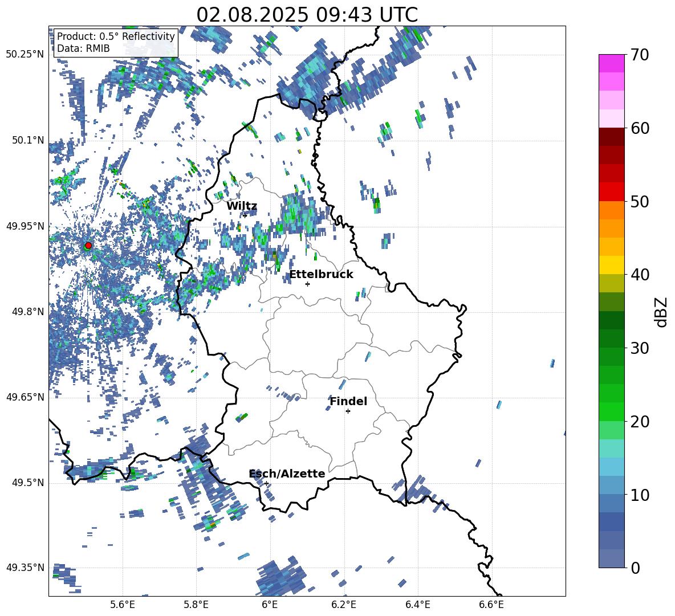Click the 5.6°E longitude label
This screenshot has height=616, width=675.
(123, 605)
